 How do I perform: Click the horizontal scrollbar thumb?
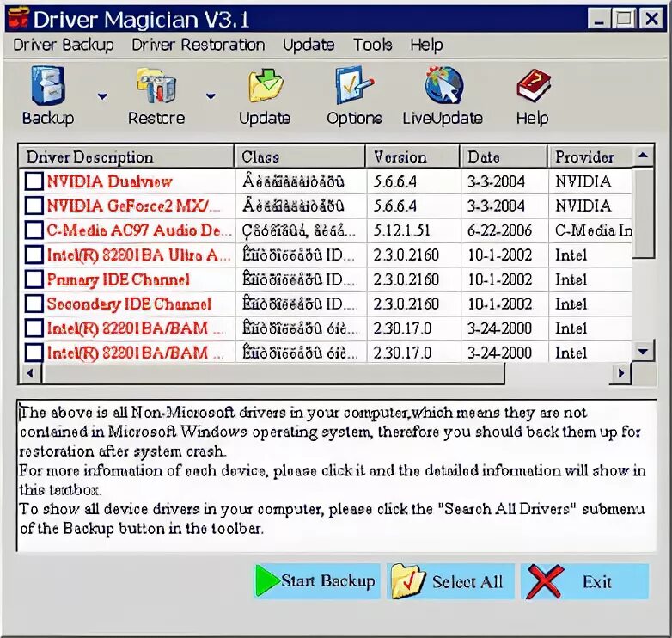tap(273, 373)
